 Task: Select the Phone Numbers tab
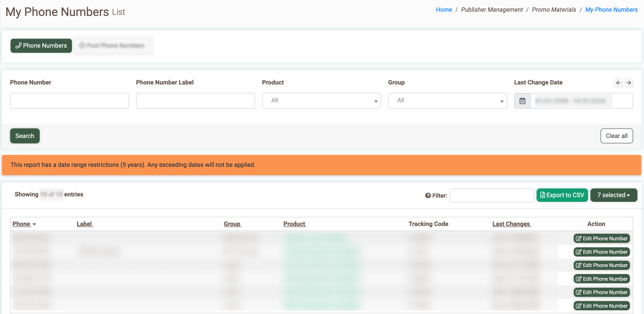point(41,46)
